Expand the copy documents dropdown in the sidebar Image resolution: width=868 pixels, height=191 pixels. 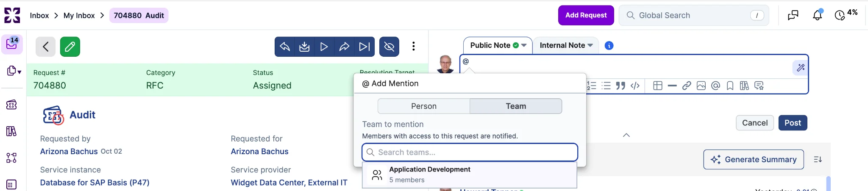click(14, 71)
